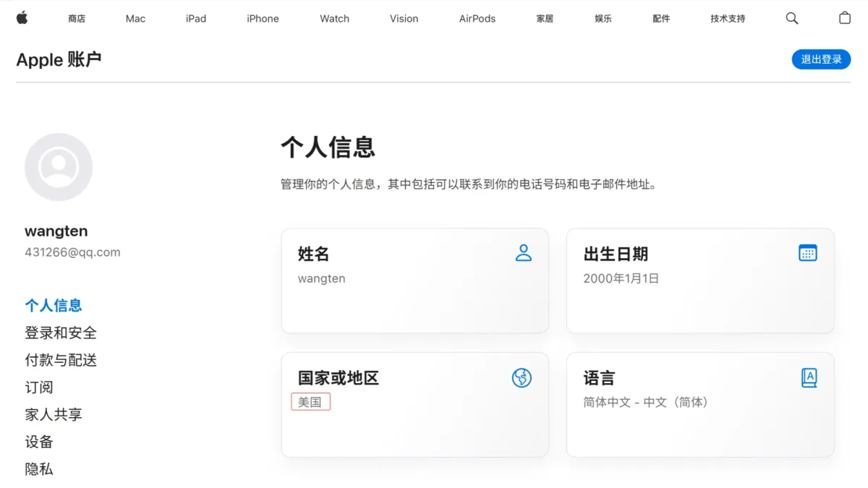
Task: Open 隐私 in the sidebar
Action: pos(39,469)
